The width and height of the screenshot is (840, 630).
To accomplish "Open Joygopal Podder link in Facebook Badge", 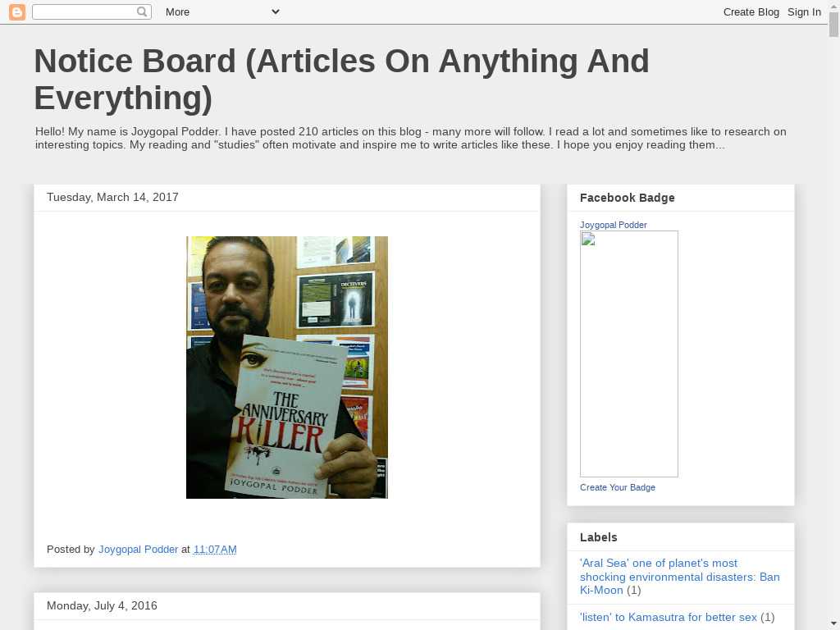I will pyautogui.click(x=613, y=225).
